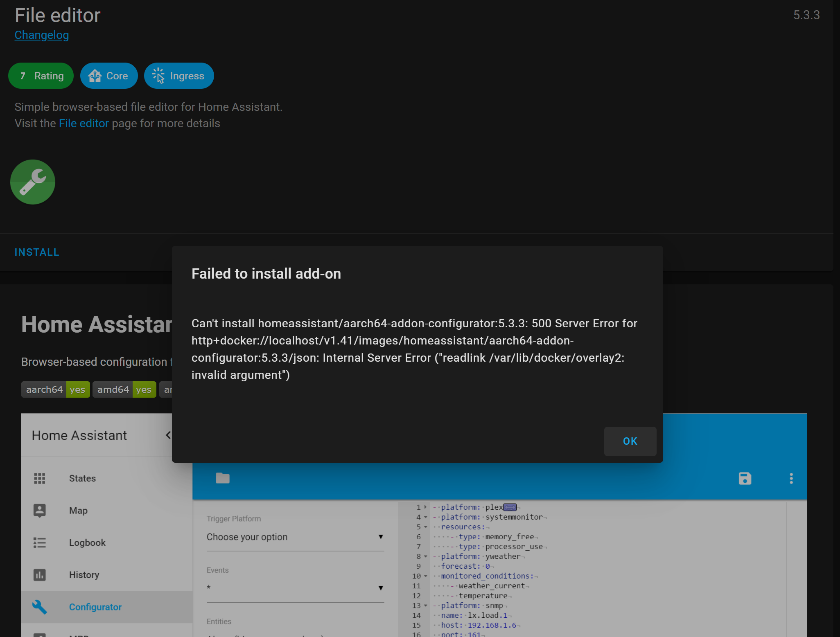
Task: Collapse the resources block at line 5
Action: tap(426, 527)
